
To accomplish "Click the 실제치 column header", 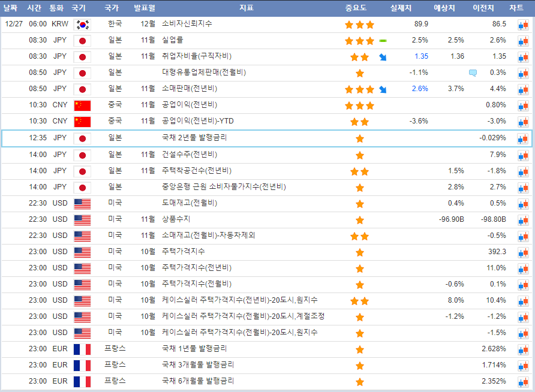I will pos(402,8).
